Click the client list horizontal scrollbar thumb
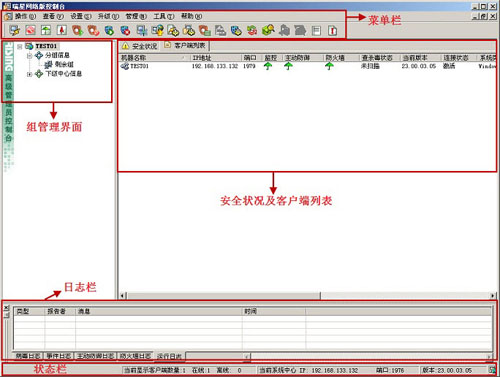Viewport: 500px width, 377px height. pyautogui.click(x=223, y=295)
